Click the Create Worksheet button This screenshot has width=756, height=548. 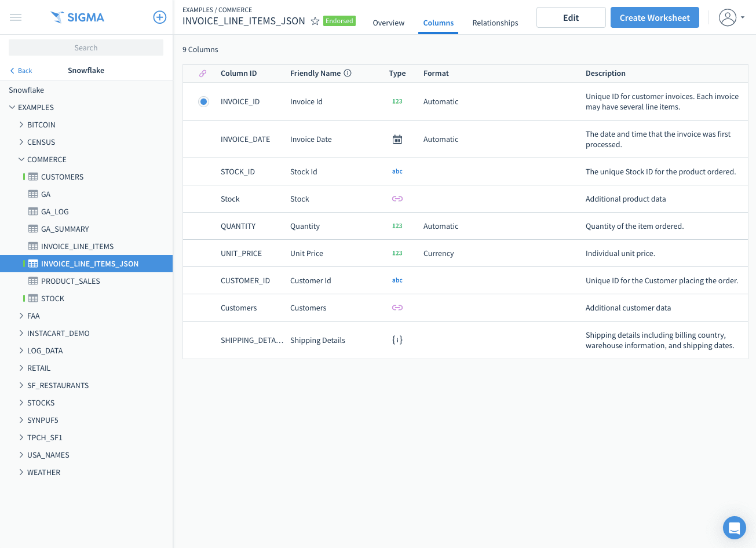click(654, 17)
